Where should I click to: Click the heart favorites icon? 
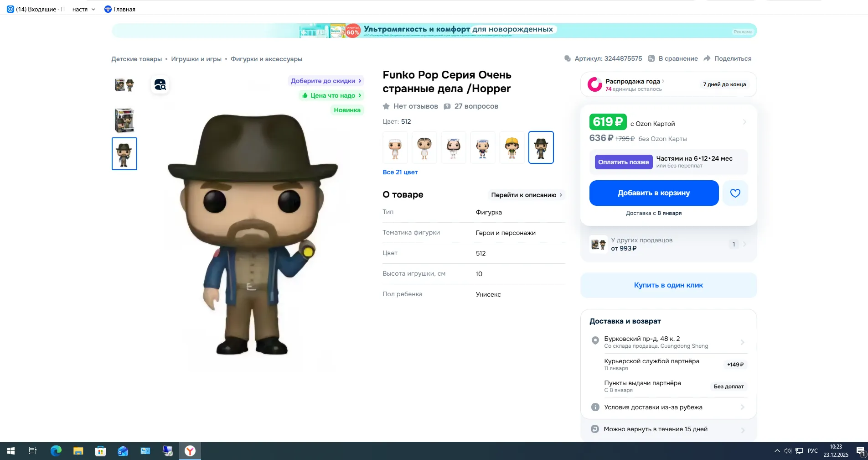coord(735,193)
